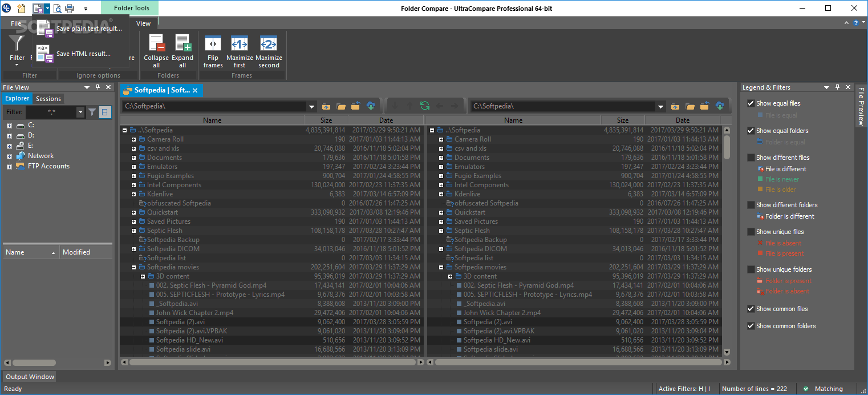Go up one folder in left pane
This screenshot has width=868, height=395.
[326, 106]
